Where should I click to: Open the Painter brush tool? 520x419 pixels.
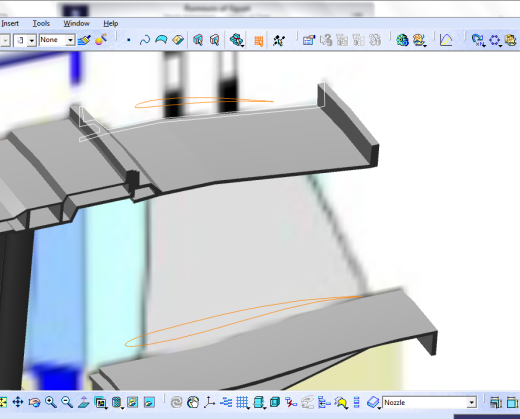click(x=84, y=40)
